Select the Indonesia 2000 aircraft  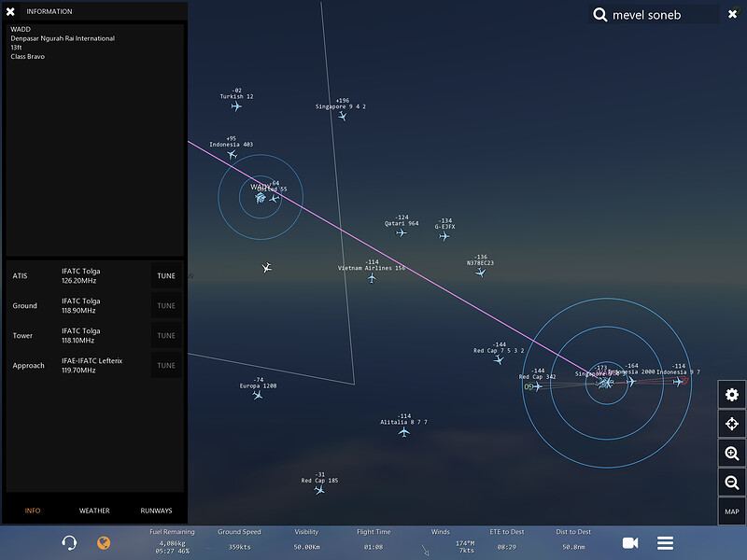coord(631,382)
